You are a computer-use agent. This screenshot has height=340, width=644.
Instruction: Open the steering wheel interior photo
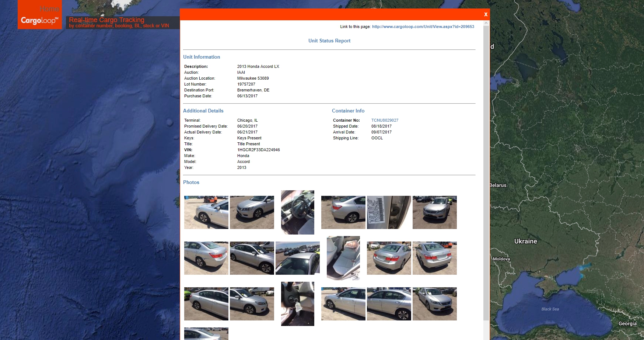coord(298,212)
